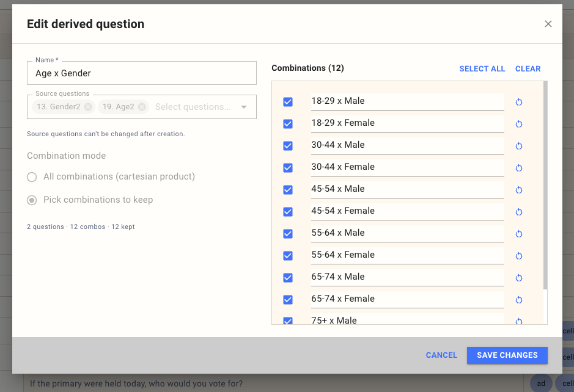Clear all selected combinations

(x=528, y=69)
